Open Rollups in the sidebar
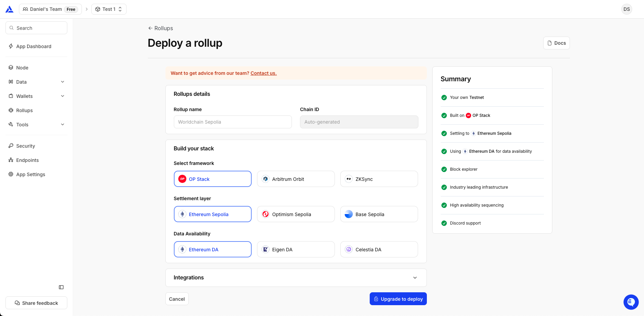 click(x=24, y=110)
